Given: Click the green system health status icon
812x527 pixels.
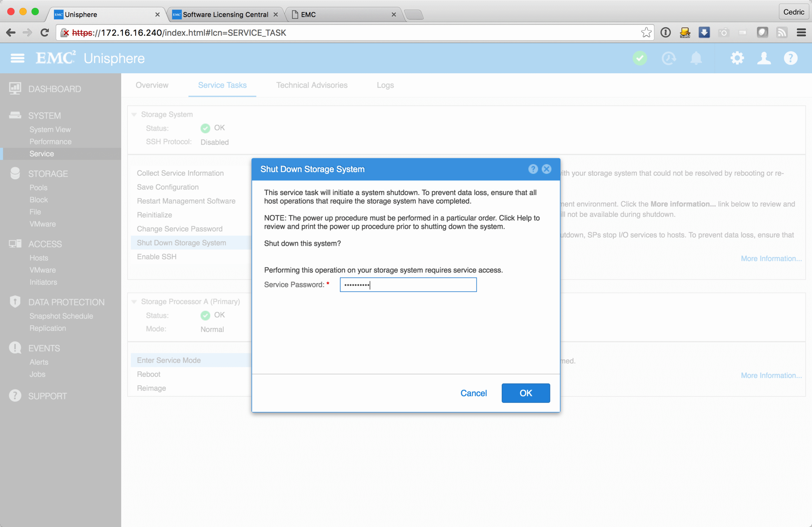Looking at the screenshot, I should (639, 58).
